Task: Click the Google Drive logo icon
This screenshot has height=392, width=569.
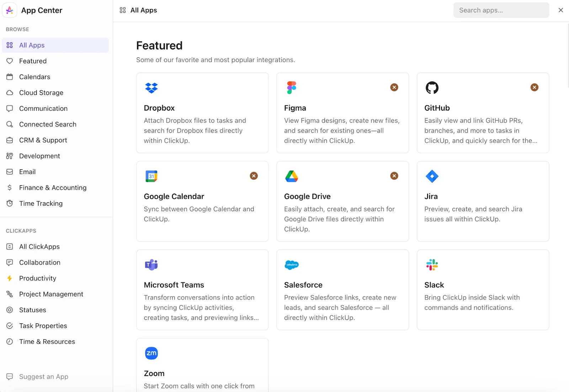Action: click(292, 176)
